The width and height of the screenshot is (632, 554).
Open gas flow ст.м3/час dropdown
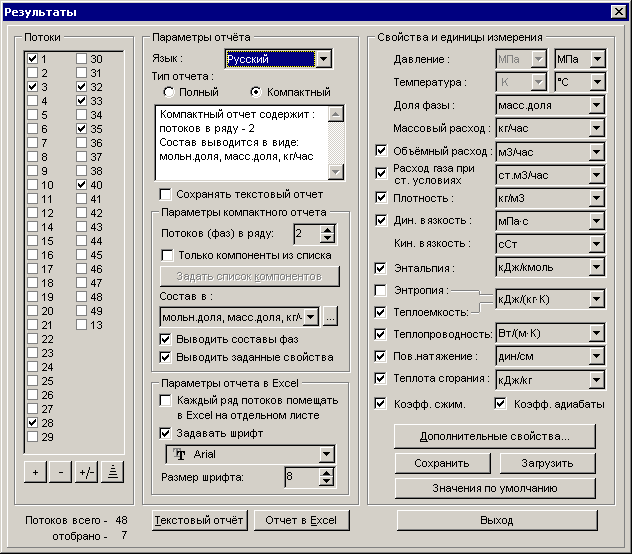click(596, 175)
